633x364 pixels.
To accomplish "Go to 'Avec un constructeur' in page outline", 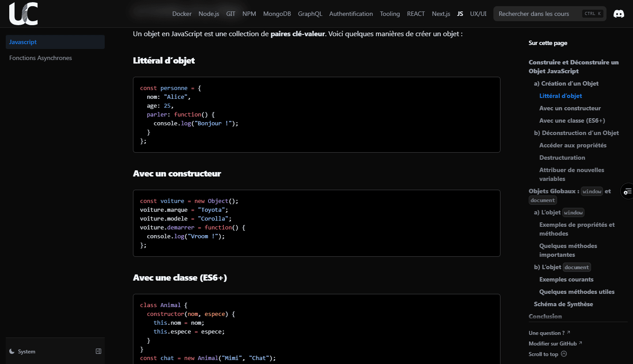I will [x=570, y=108].
